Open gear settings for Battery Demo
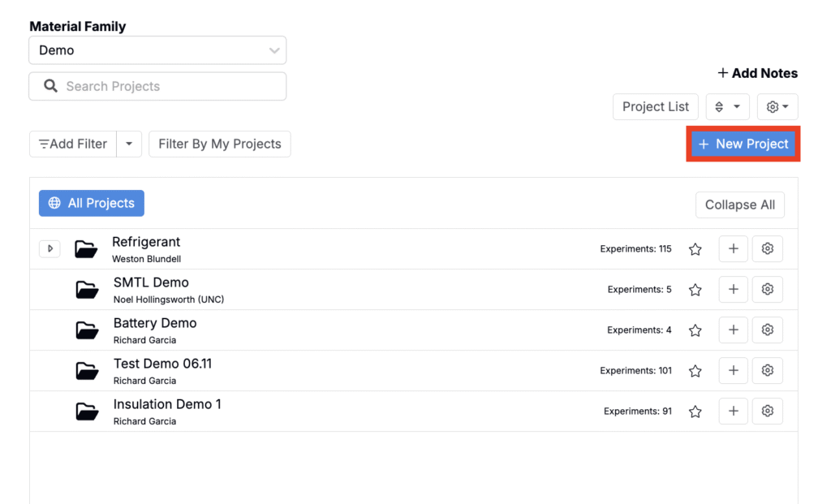831x504 pixels. (767, 330)
